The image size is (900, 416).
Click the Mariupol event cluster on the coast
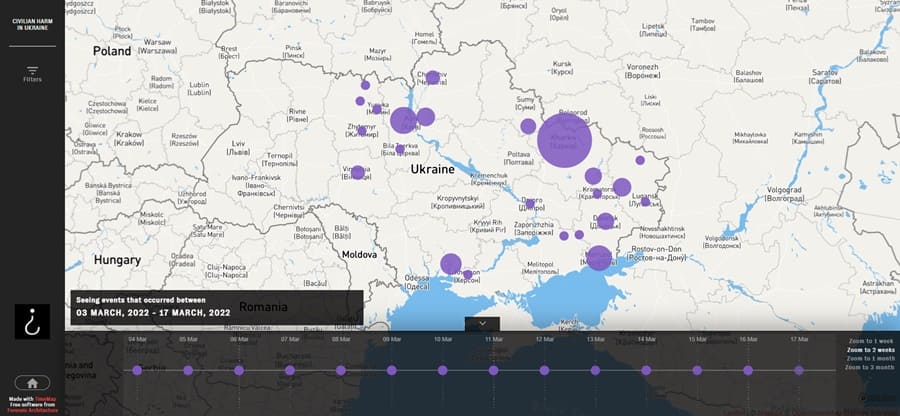coord(598,258)
